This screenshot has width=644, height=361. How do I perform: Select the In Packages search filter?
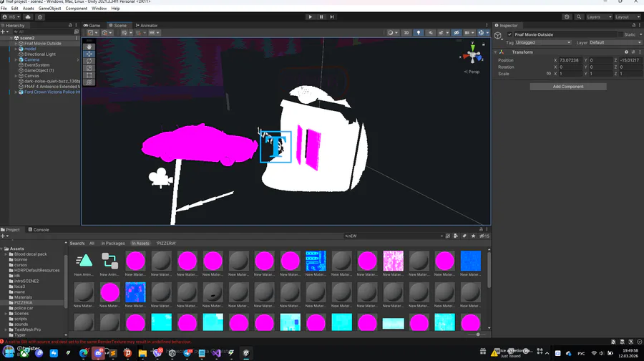click(113, 244)
